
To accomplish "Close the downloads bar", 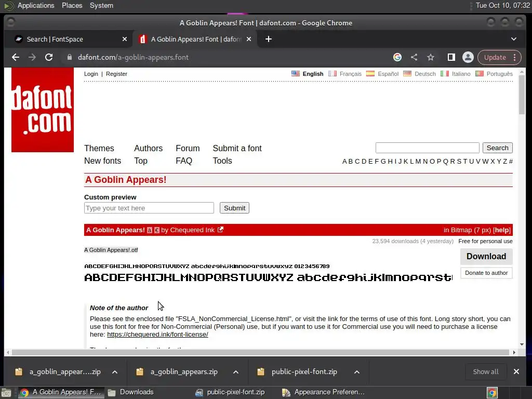I will pyautogui.click(x=516, y=371).
